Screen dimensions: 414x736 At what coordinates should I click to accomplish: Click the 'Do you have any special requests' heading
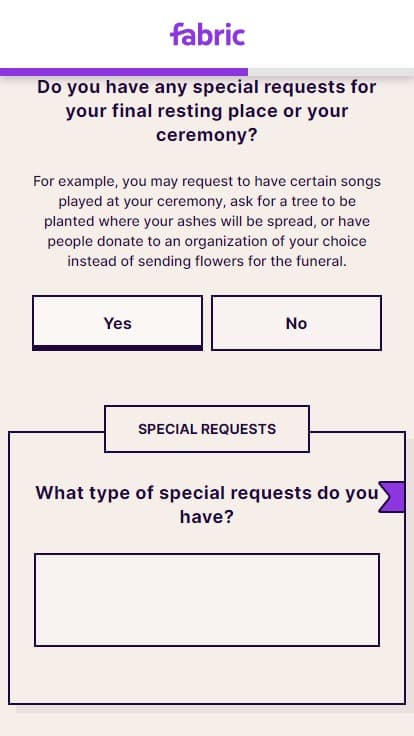coord(207,111)
